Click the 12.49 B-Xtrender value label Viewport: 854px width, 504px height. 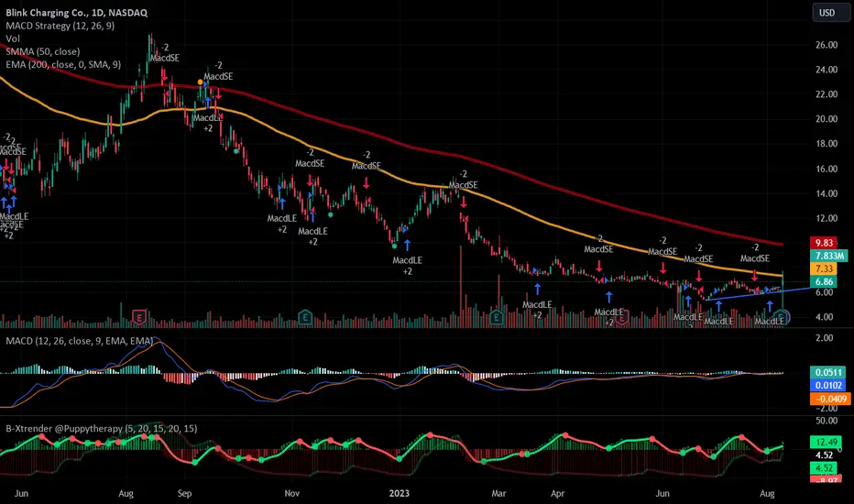(826, 443)
